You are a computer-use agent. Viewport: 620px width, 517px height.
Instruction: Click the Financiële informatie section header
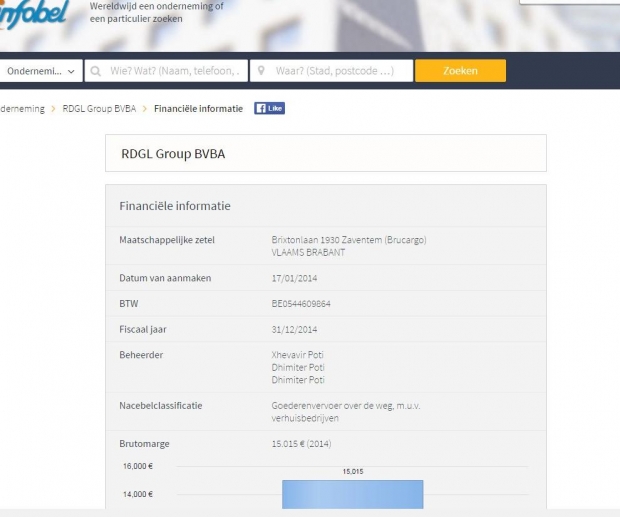click(175, 206)
